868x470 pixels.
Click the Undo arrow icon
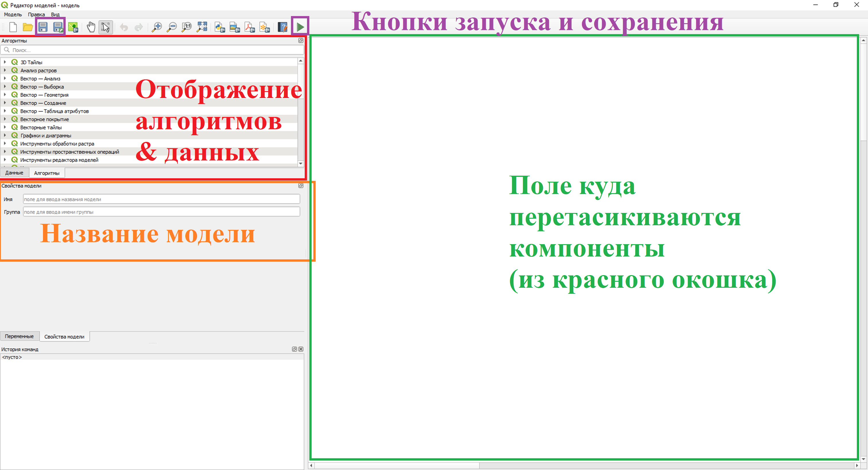pos(124,27)
